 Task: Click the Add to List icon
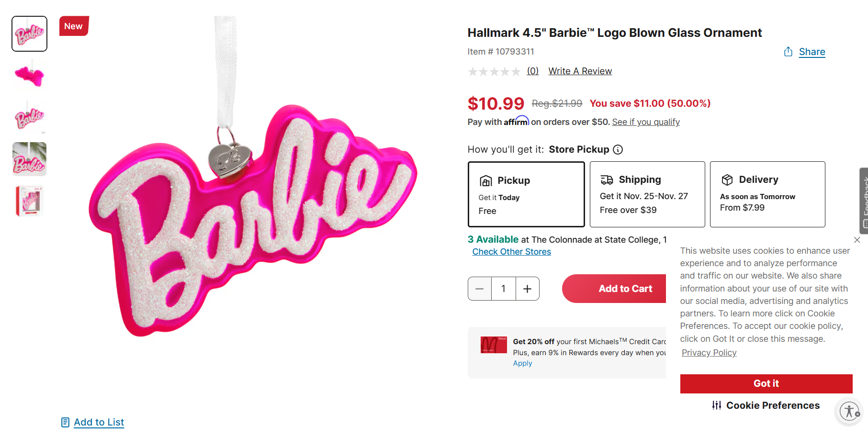point(65,422)
